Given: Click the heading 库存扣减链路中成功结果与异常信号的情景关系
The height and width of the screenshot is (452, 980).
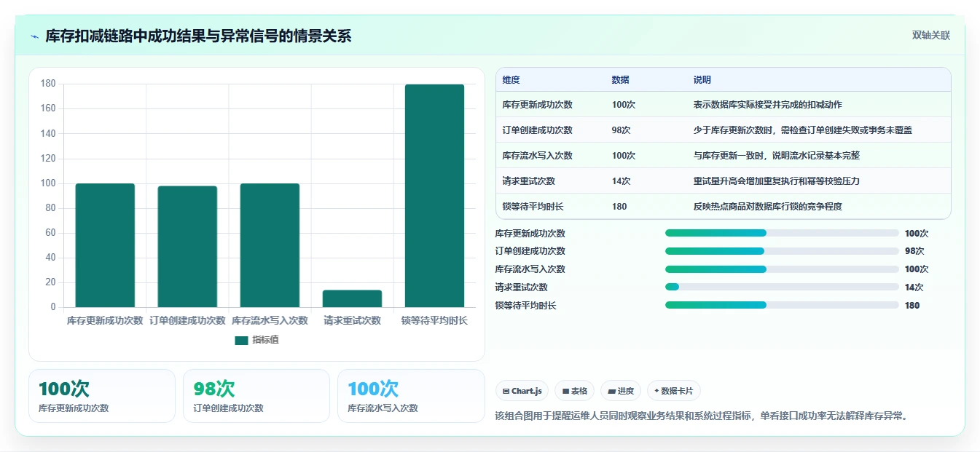Looking at the screenshot, I should (198, 36).
